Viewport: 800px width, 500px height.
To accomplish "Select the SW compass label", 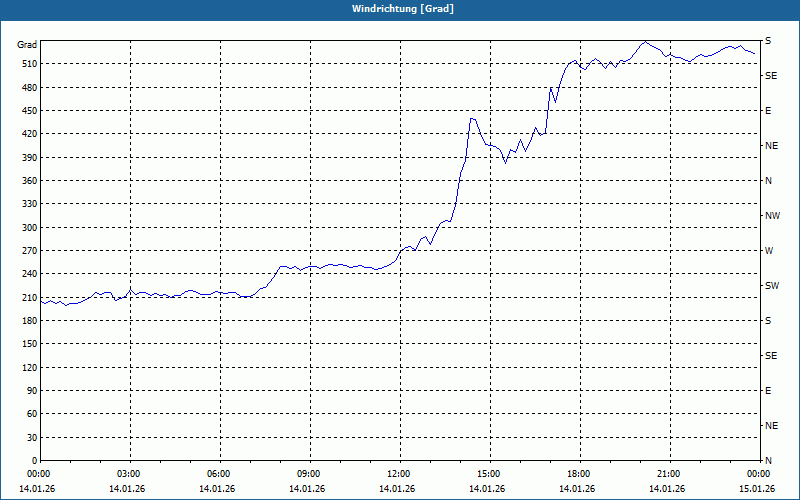I will click(772, 286).
